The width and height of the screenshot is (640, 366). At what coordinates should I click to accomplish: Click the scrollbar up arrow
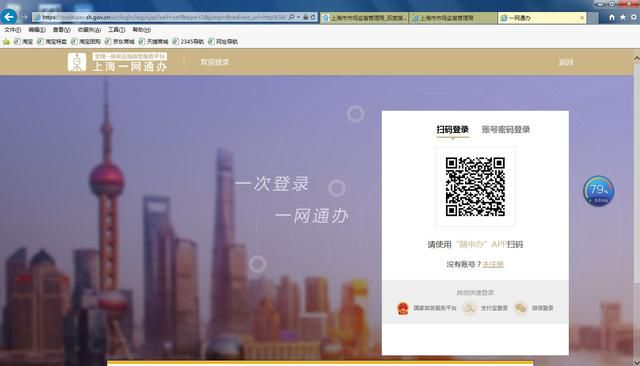click(636, 58)
